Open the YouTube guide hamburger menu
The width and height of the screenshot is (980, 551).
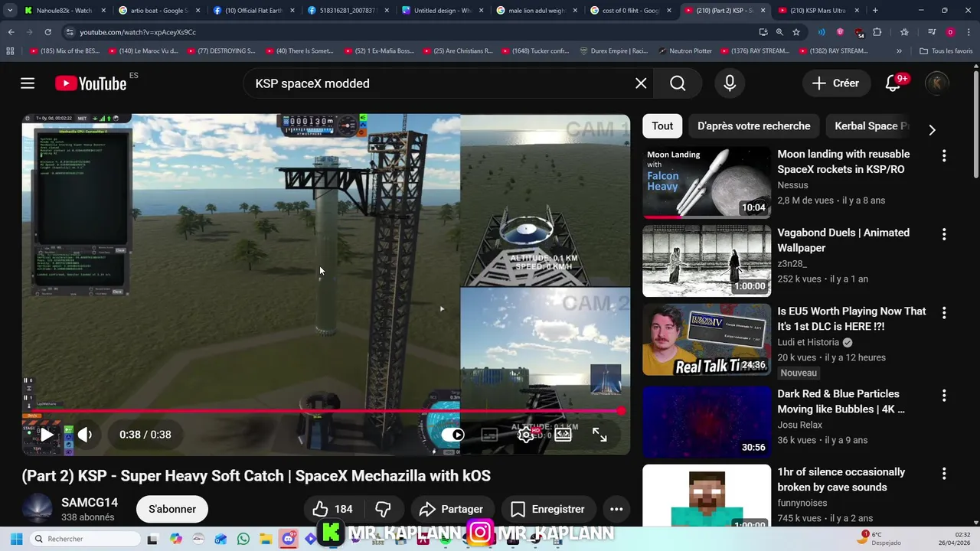click(28, 83)
